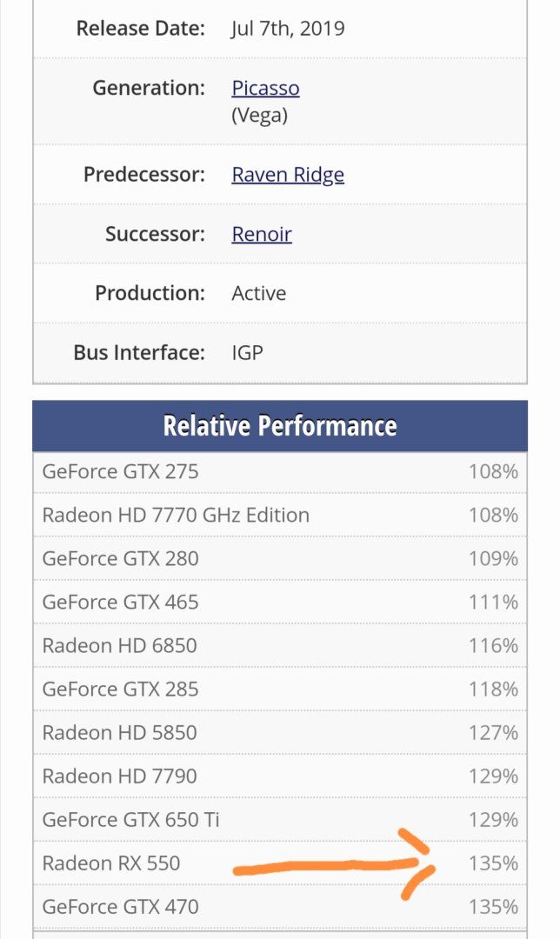Screen dimensions: 560x939
Task: Select Radeon HD 7770 GHz Edition entry
Action: [x=176, y=515]
